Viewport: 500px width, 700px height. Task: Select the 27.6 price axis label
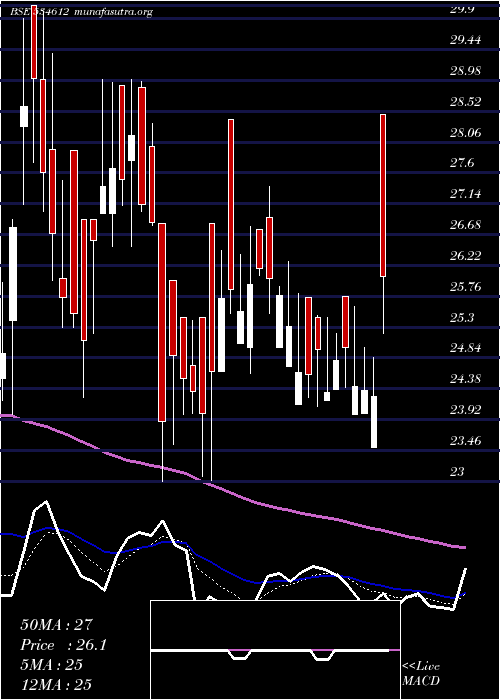[x=462, y=163]
